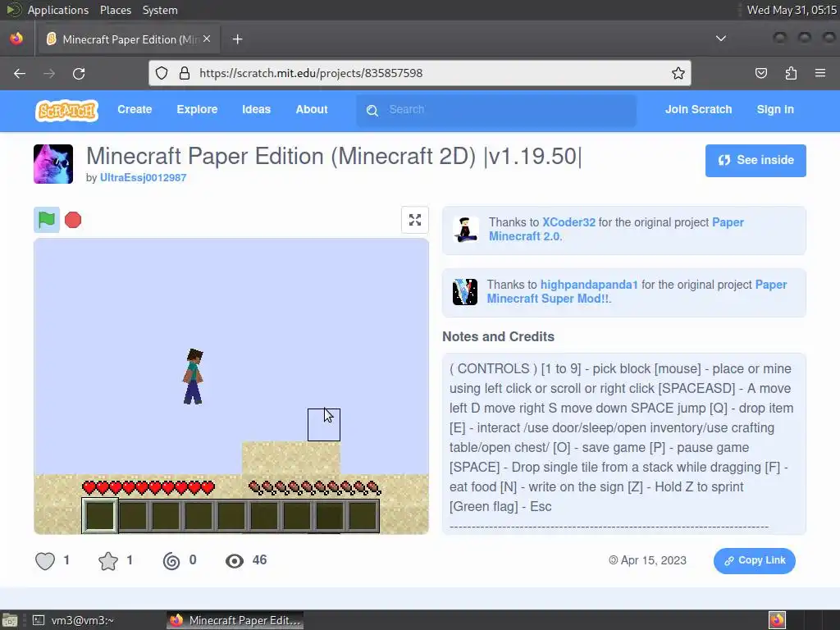Click the padlock site info icon

click(185, 73)
